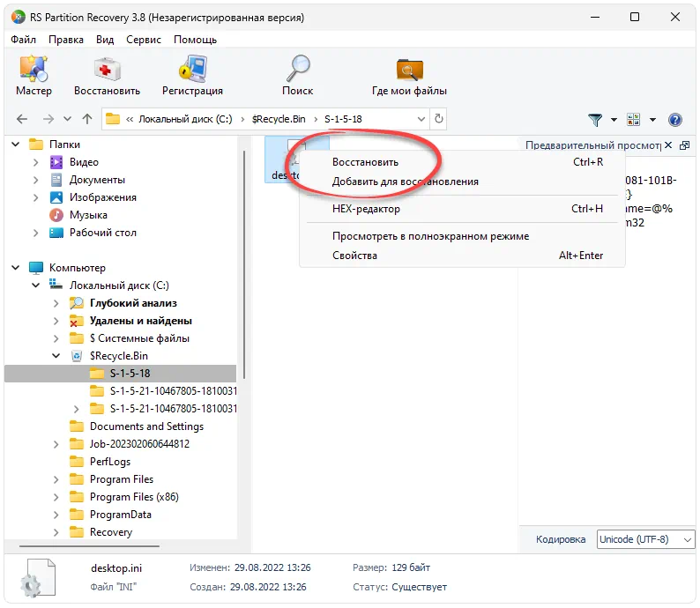Close the Предварительный просмотр panel
Viewport: 700px width, 608px height.
(668, 145)
